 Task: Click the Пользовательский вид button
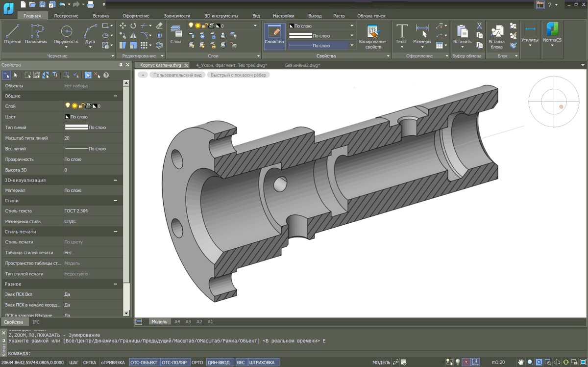(x=177, y=75)
